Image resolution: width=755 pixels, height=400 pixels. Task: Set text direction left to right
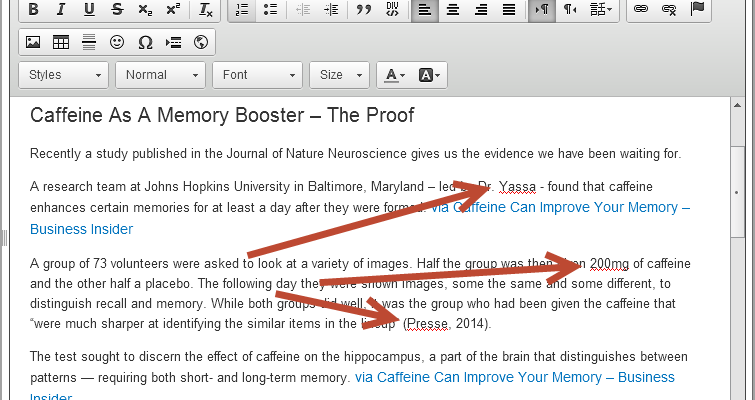click(x=542, y=9)
